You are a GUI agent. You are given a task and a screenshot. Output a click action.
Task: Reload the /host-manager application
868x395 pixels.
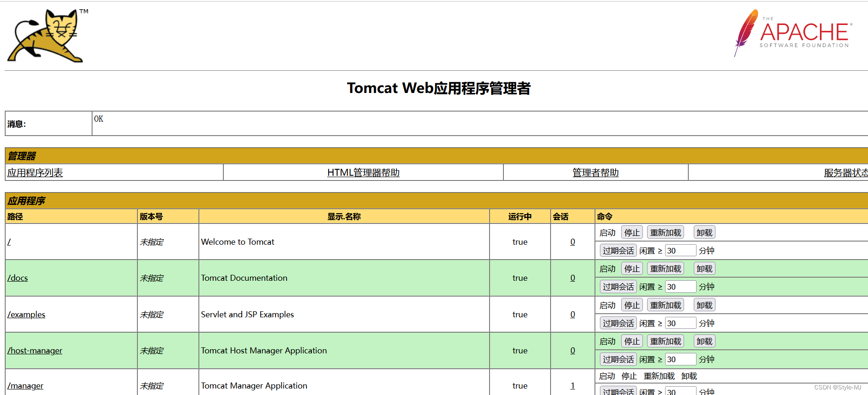tap(666, 341)
